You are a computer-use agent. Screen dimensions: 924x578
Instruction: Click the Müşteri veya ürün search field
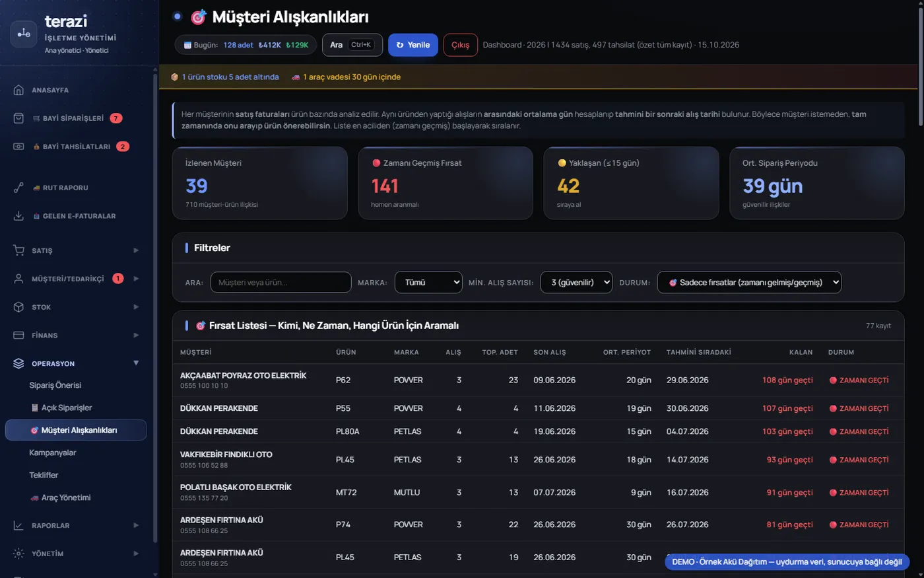pos(280,282)
